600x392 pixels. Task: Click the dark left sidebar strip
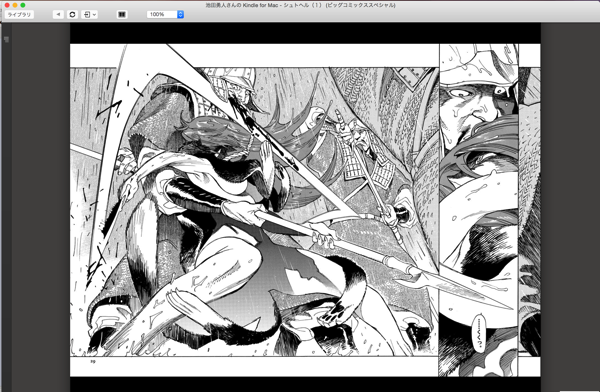click(x=6, y=207)
